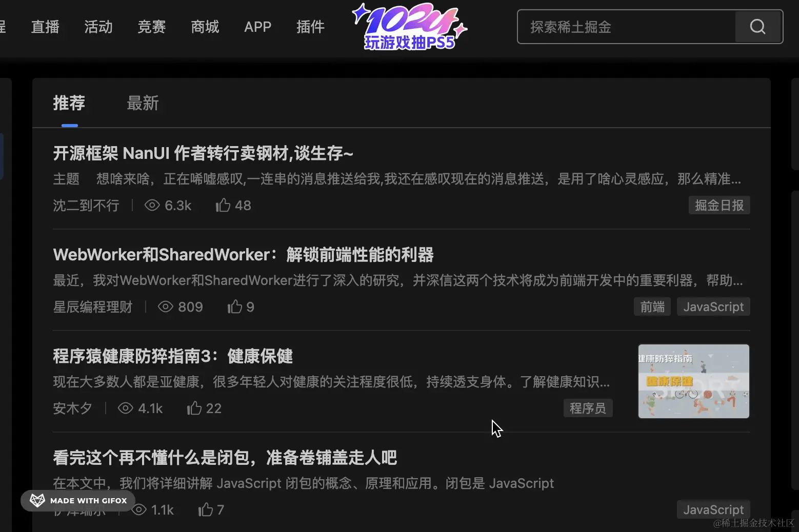Screen dimensions: 799x532
Task: Go to the 竞赛 navigation item
Action: 152,27
